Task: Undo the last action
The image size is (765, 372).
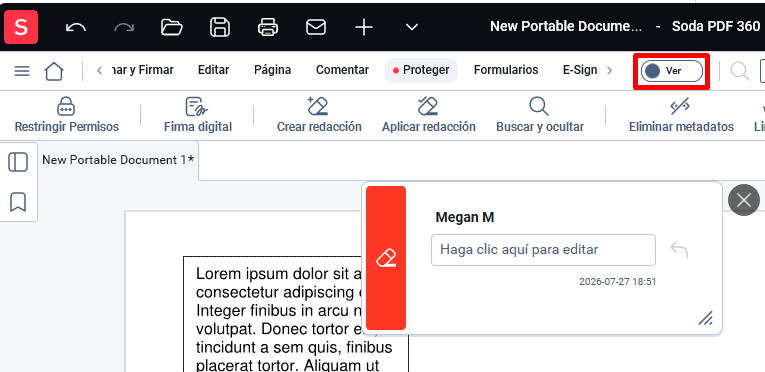Action: tap(75, 27)
